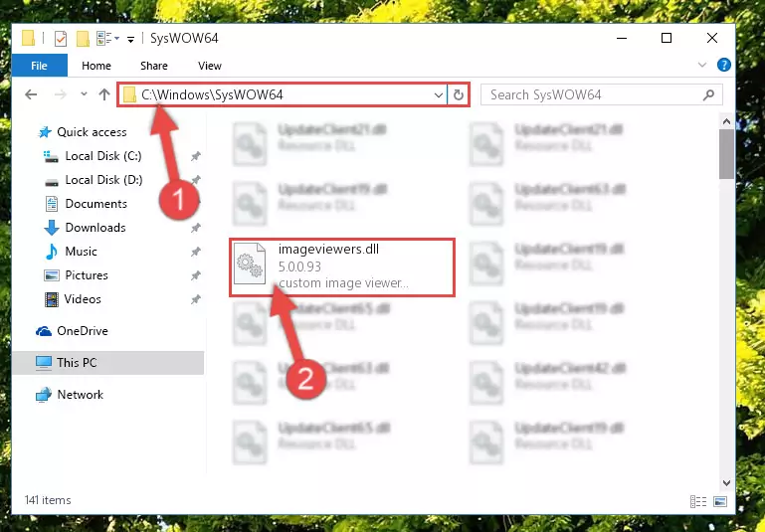This screenshot has width=765, height=532.
Task: Click the pin icon beside Videos
Action: pos(196,299)
